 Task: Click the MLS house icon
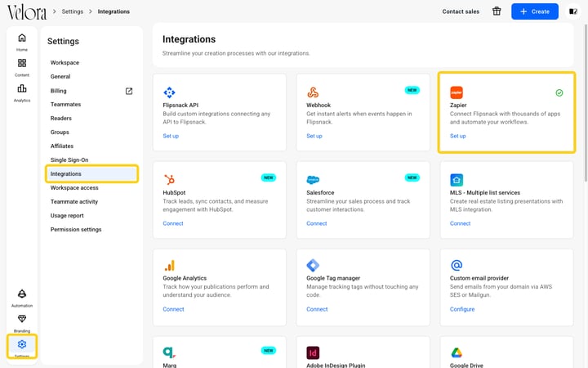457,180
